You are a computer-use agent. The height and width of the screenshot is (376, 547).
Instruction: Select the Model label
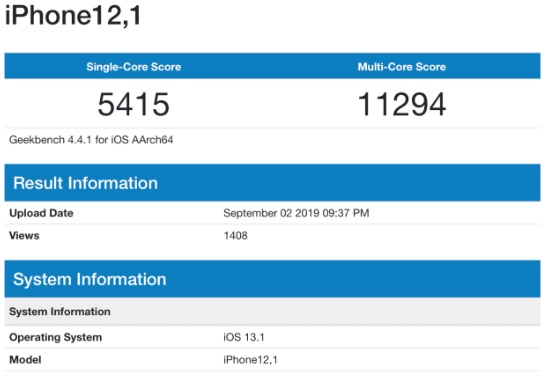[x=25, y=360]
